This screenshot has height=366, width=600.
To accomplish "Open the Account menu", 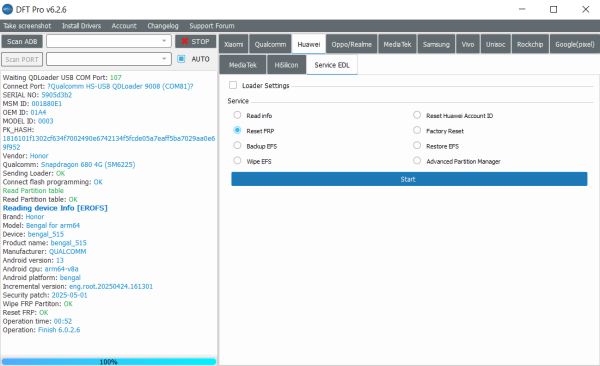I will (x=124, y=26).
